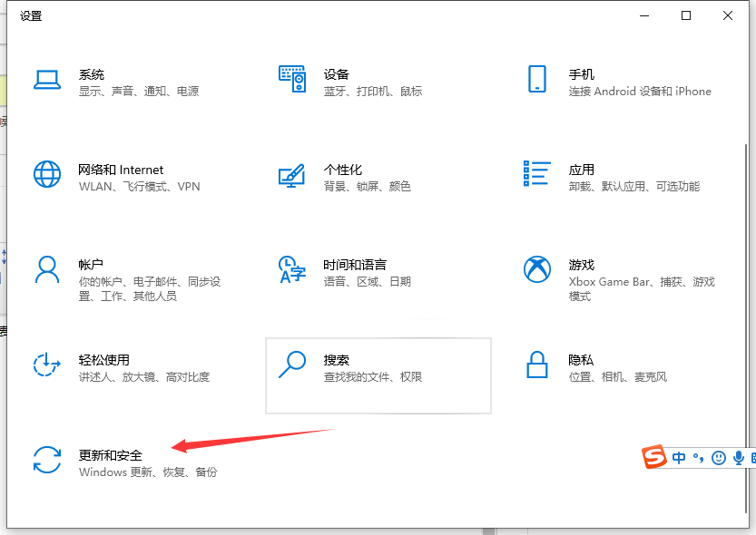The image size is (756, 535).
Task: Open the Sogou emoji picker icon
Action: [x=718, y=458]
